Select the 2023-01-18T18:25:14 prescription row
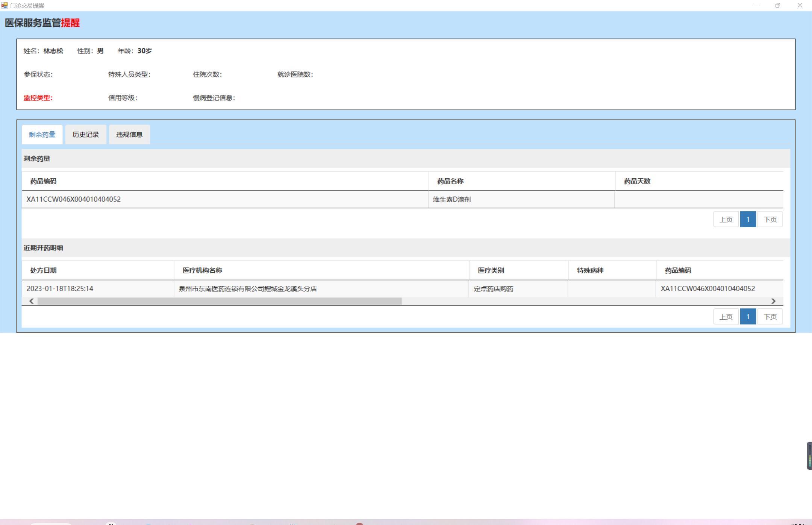 [60, 289]
